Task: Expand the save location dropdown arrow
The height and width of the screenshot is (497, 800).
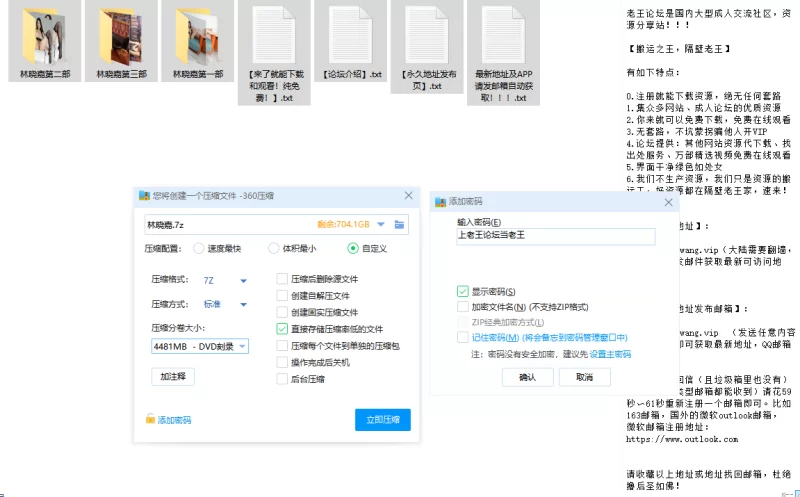Action: (x=381, y=225)
